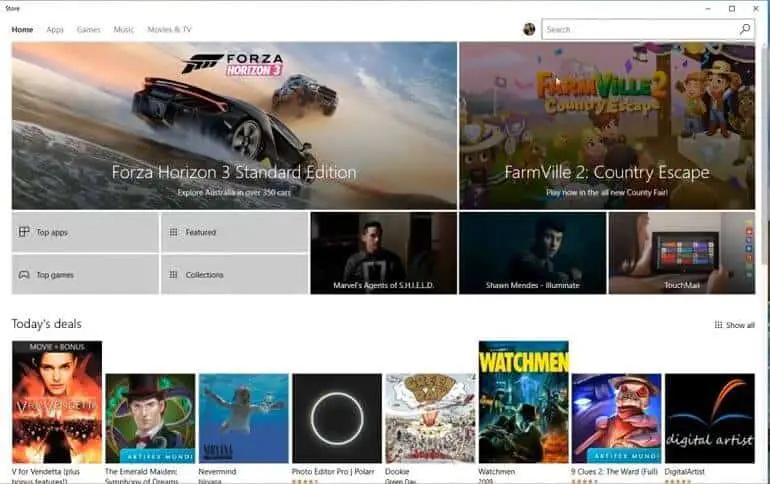Click the DigitalArtist title text
The height and width of the screenshot is (484, 770).
[x=685, y=471]
